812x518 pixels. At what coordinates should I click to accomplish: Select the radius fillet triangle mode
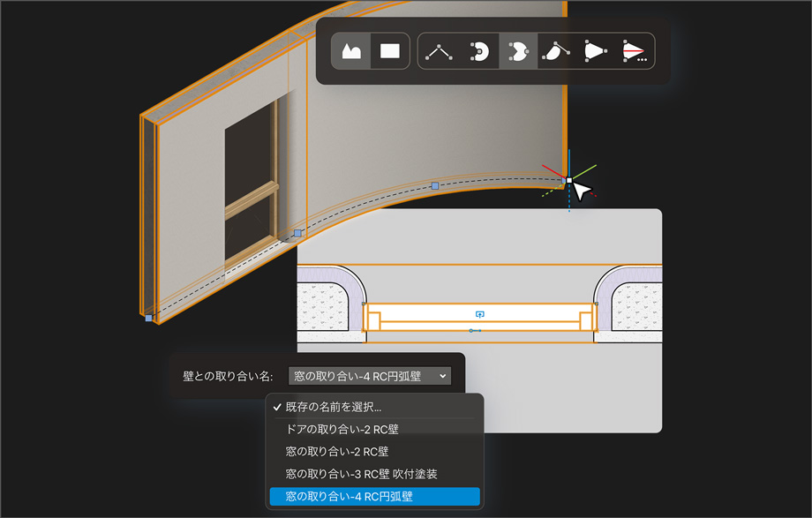tap(595, 51)
